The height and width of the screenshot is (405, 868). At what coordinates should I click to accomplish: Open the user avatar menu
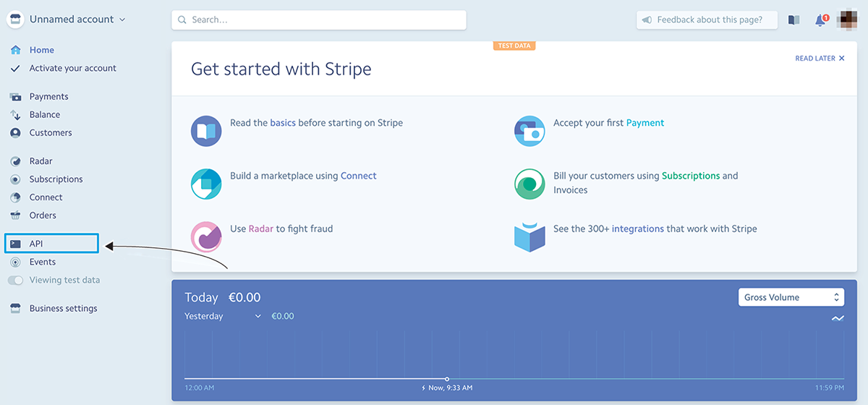[847, 20]
